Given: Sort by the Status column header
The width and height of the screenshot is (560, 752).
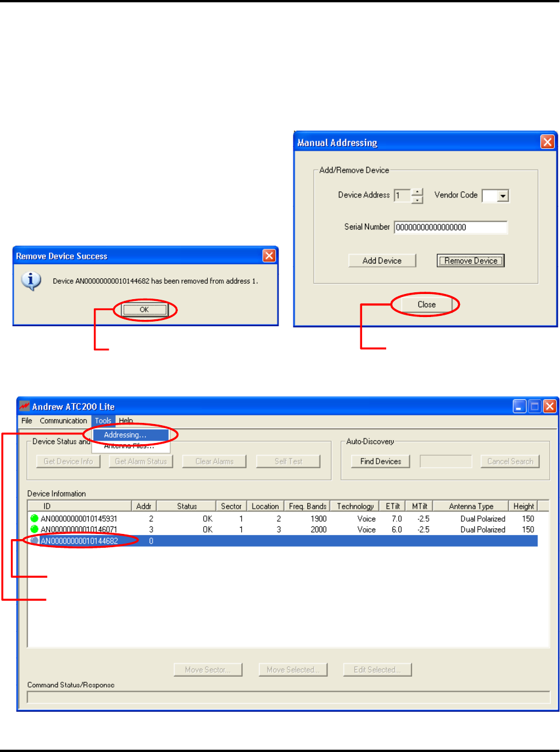Looking at the screenshot, I should point(186,506).
